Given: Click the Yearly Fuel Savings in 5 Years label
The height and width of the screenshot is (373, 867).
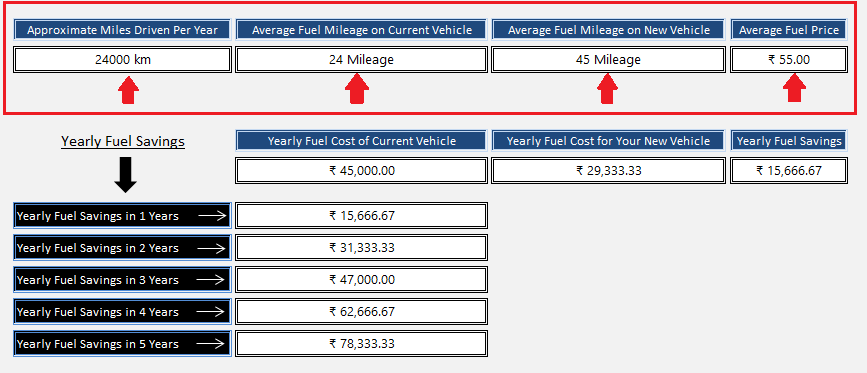Looking at the screenshot, I should (x=122, y=344).
